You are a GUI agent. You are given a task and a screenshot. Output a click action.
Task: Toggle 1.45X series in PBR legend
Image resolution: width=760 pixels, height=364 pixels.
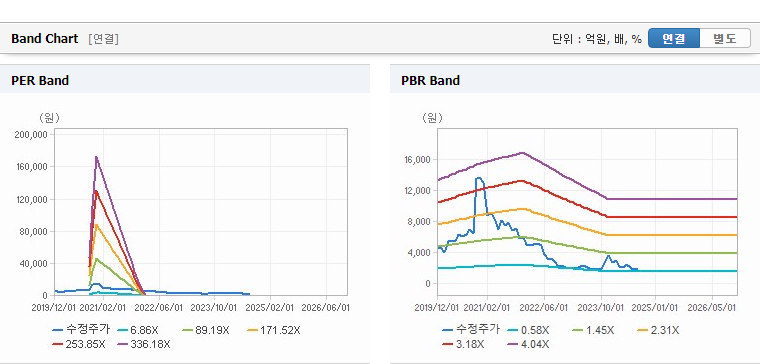pos(593,330)
